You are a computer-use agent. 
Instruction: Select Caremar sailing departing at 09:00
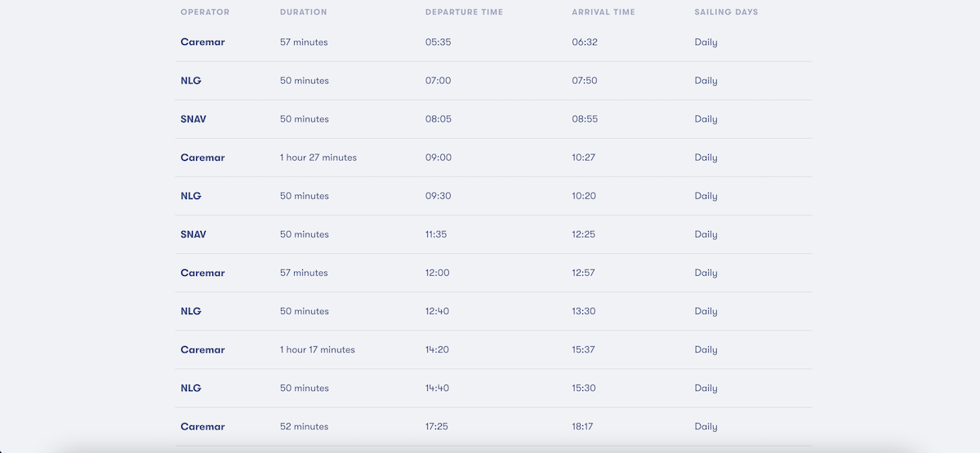(493, 158)
